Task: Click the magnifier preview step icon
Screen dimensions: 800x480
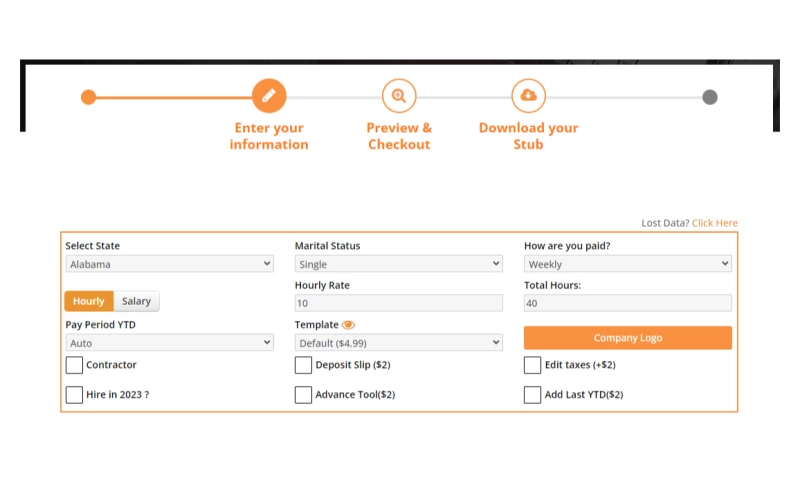Action: click(399, 96)
